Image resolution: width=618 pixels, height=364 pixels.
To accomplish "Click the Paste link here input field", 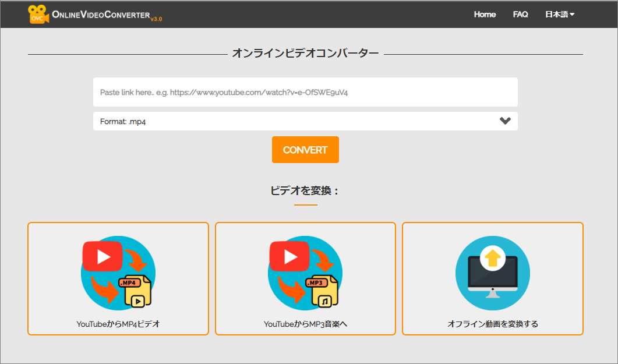I will point(305,92).
